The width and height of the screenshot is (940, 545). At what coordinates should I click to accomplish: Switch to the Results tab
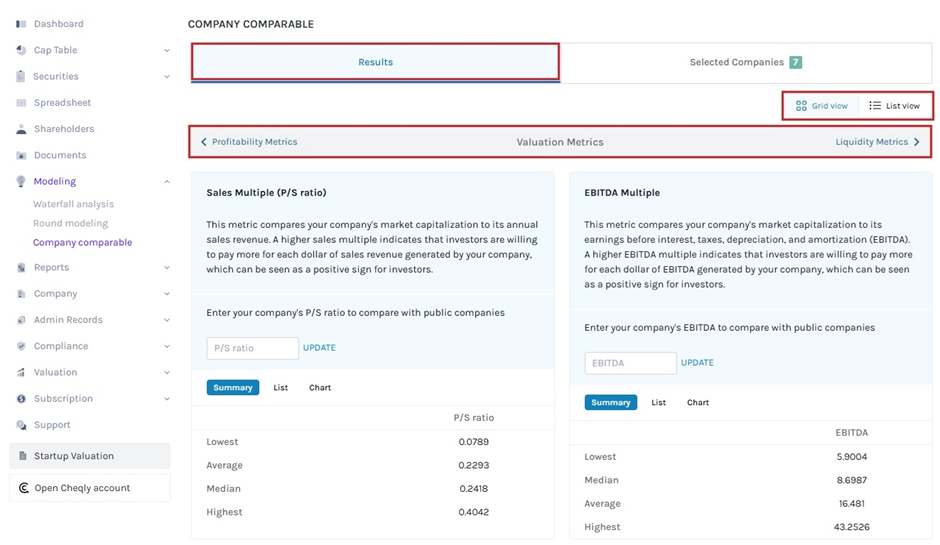tap(375, 62)
